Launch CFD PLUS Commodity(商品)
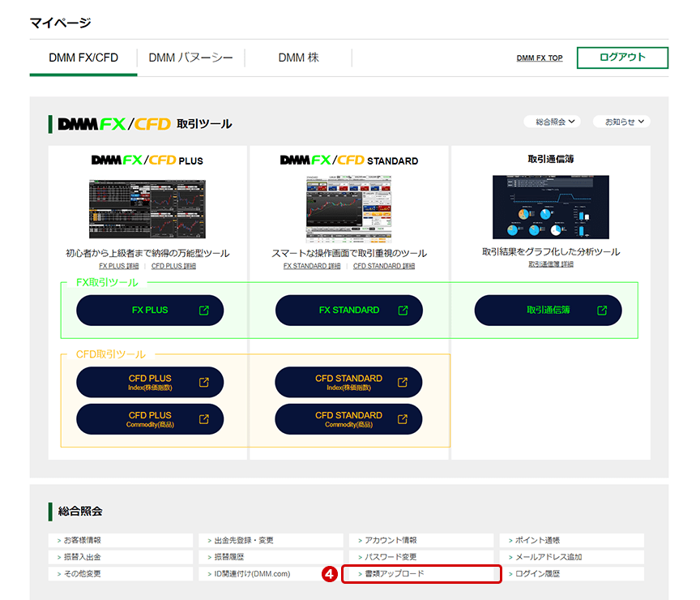This screenshot has width=700, height=600. click(x=150, y=419)
